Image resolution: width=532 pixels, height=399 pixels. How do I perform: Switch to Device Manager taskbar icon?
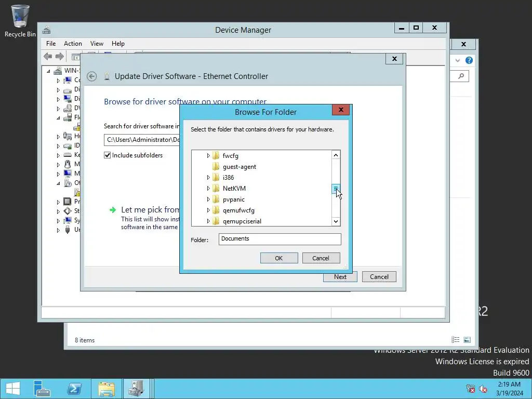click(137, 389)
